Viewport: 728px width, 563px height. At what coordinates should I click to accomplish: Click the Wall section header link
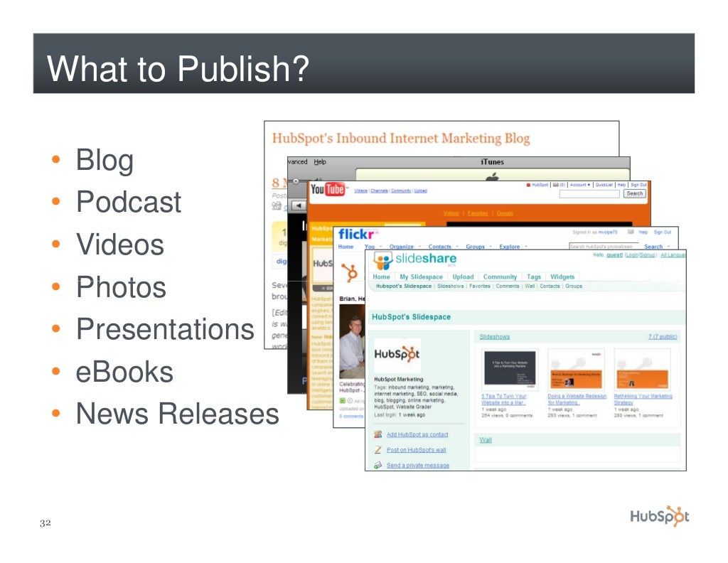pos(486,440)
